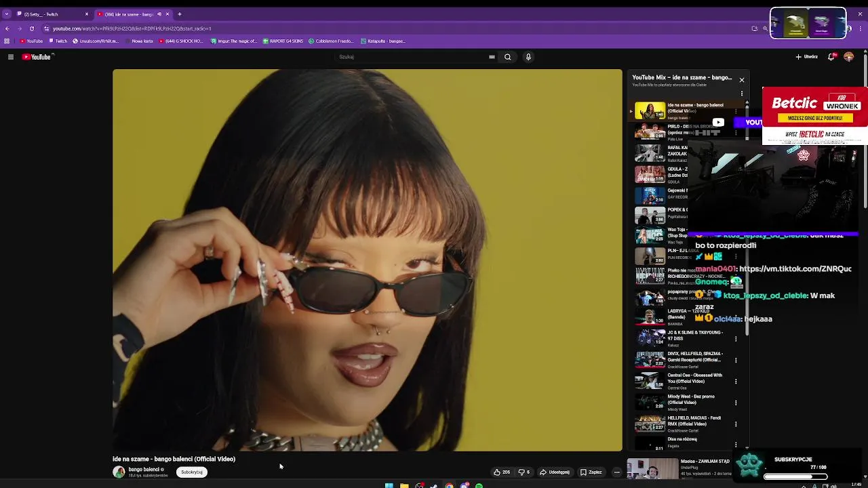
Task: Dislike the video with thumbs down
Action: (x=524, y=472)
